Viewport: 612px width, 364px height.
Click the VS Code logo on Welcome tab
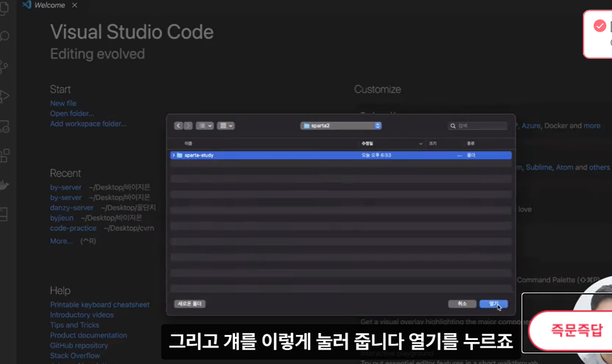27,5
